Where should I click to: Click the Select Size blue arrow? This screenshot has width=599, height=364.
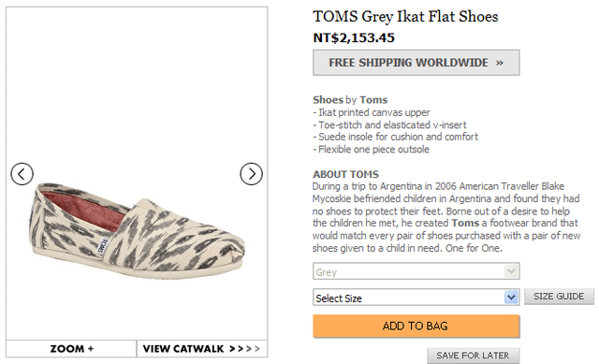[x=511, y=297]
